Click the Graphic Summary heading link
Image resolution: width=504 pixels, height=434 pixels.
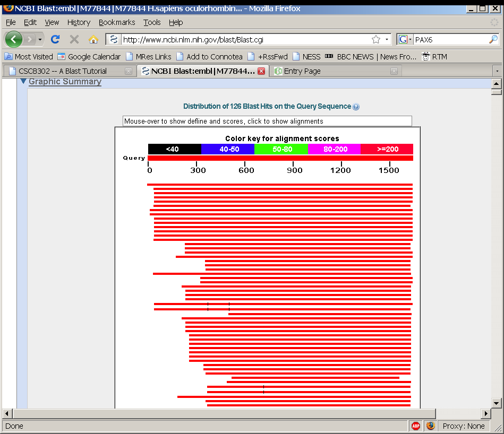coord(65,82)
